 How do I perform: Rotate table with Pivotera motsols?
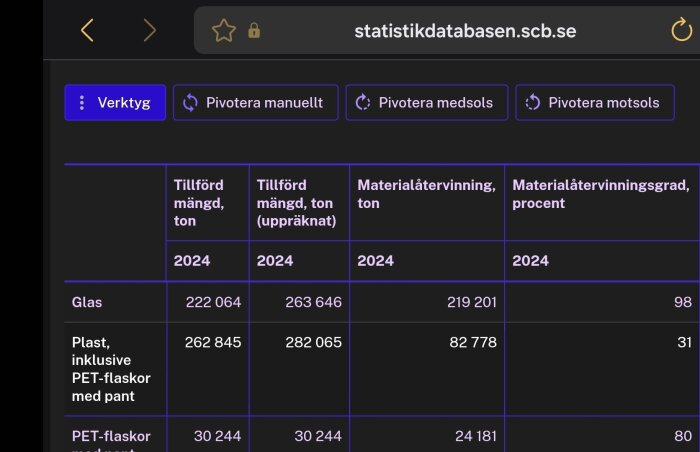[x=595, y=103]
